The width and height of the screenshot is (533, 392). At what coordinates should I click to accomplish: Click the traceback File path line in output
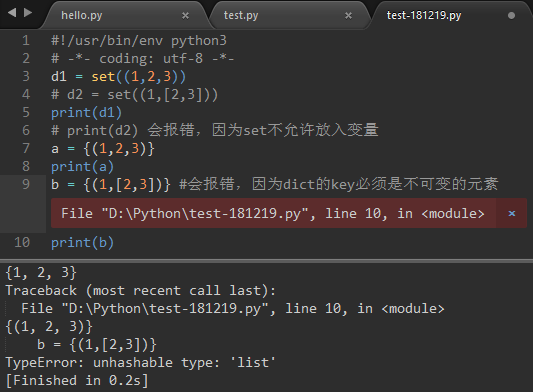pyautogui.click(x=233, y=309)
